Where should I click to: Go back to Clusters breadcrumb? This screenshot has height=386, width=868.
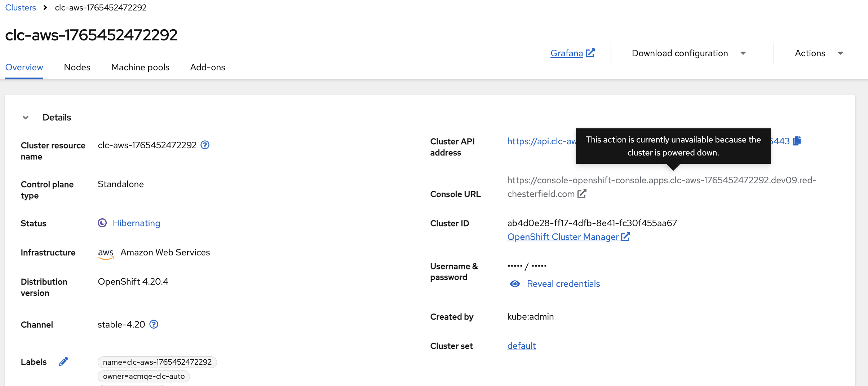21,8
